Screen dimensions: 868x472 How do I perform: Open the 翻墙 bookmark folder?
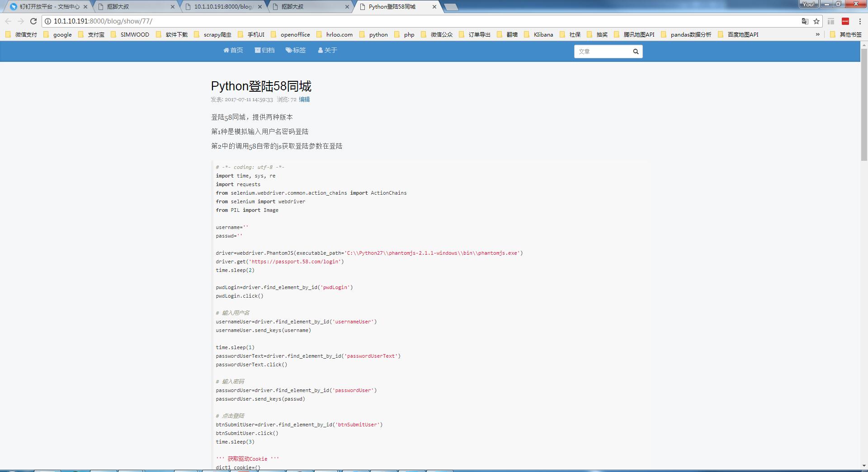tap(507, 34)
